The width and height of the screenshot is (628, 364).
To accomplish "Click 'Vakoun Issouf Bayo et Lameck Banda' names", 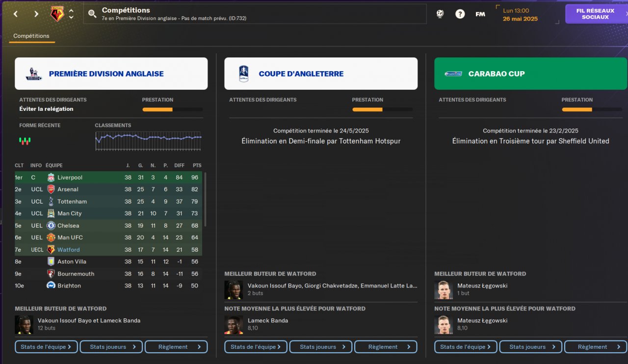I will pyautogui.click(x=89, y=320).
